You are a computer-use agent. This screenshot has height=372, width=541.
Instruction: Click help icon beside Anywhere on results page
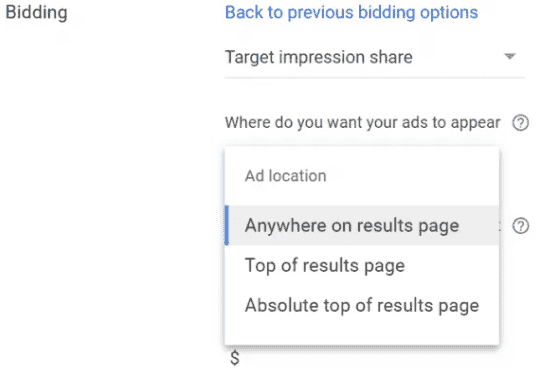click(520, 226)
